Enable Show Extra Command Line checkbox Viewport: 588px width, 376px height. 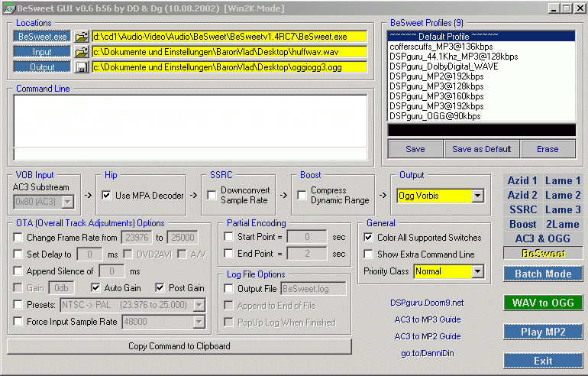point(368,254)
